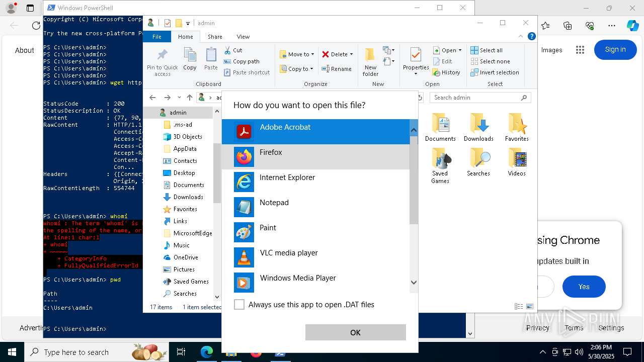Click Select all in the ribbon
This screenshot has height=362, width=644.
pos(487,50)
